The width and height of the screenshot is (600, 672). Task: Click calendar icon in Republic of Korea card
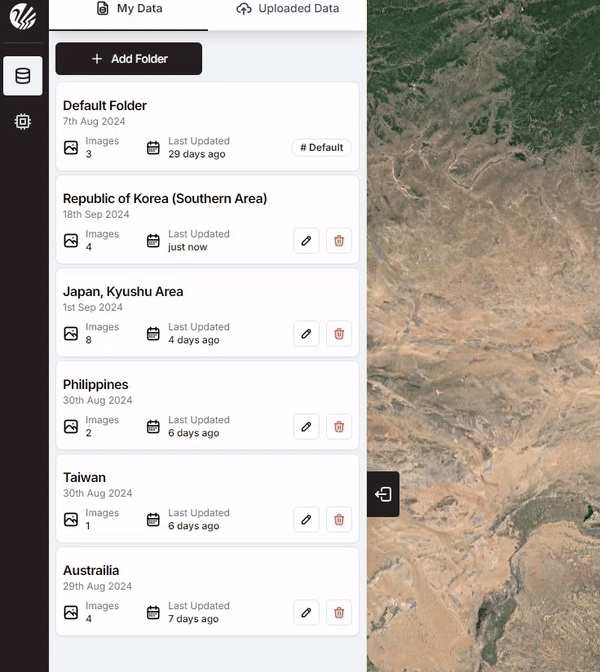[153, 241]
